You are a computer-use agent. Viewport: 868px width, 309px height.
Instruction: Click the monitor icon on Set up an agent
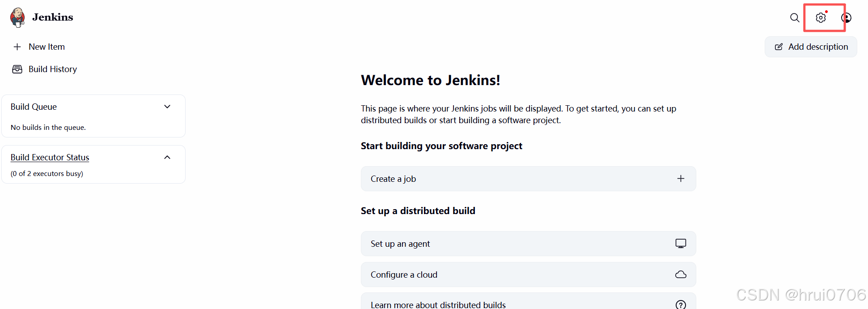(x=681, y=243)
